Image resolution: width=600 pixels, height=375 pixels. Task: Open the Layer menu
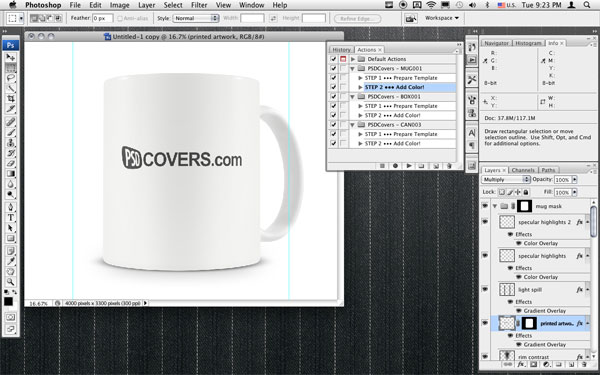click(x=147, y=5)
